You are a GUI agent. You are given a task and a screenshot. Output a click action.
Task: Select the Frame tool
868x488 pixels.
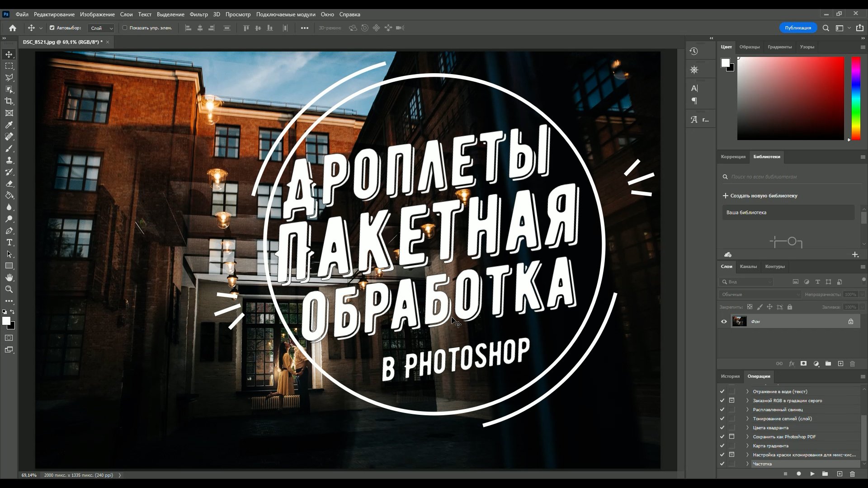(9, 113)
